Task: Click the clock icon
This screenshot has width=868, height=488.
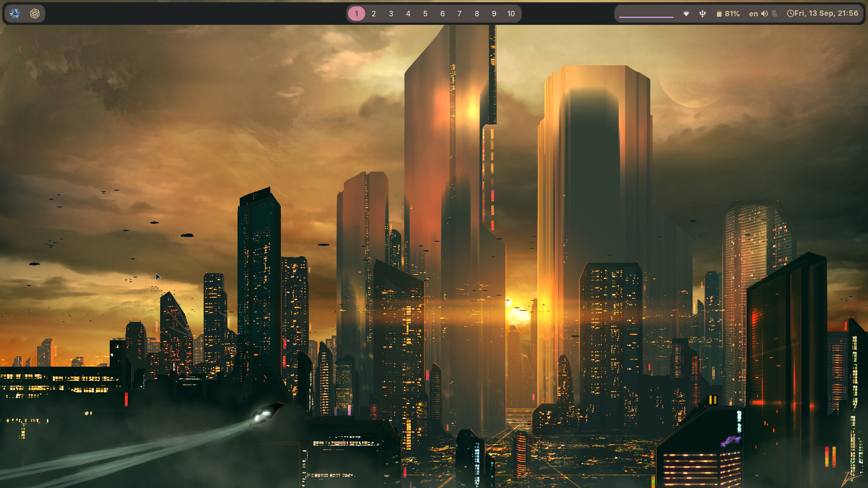Action: tap(790, 14)
